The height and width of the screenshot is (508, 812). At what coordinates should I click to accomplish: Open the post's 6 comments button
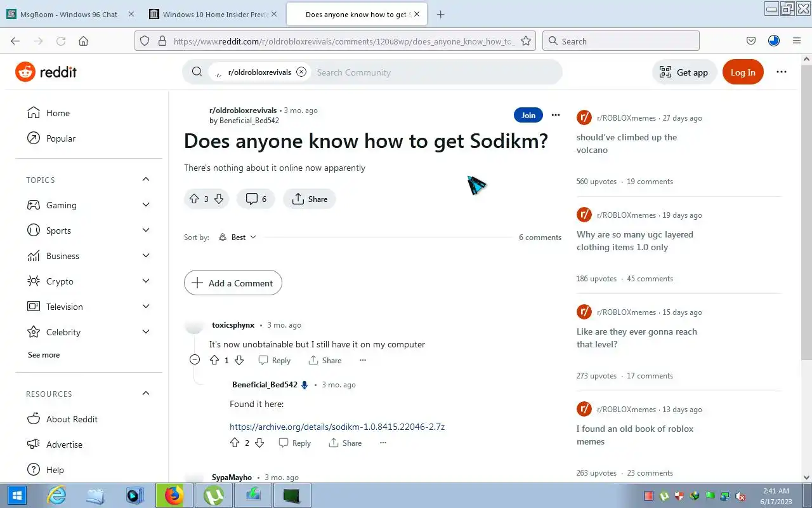[256, 199]
